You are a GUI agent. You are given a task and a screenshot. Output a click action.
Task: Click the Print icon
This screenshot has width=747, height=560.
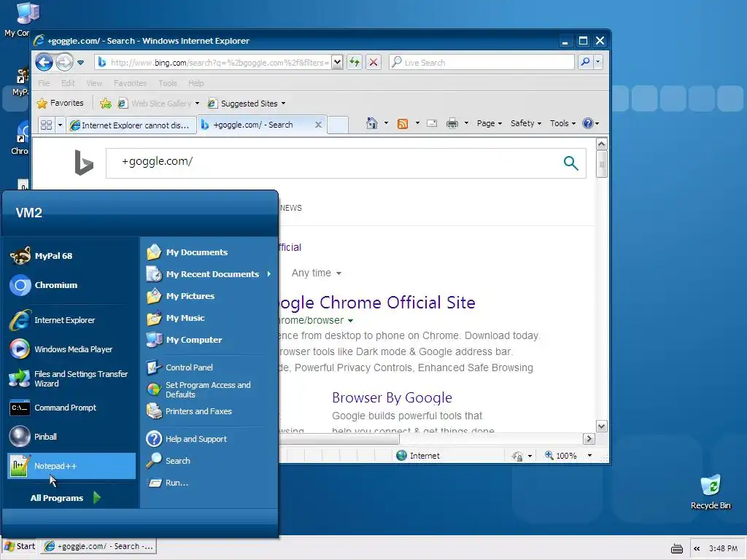tap(452, 123)
